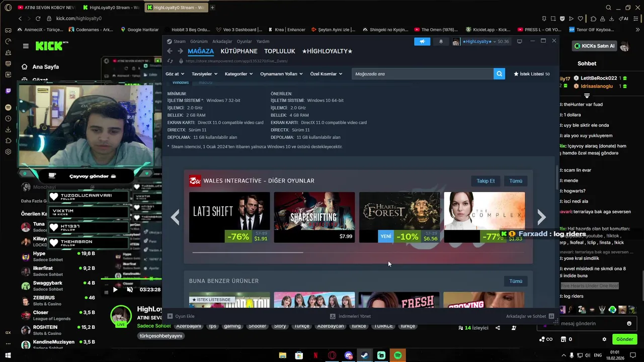Open Opera downloads icon in toolbar
The width and height of the screenshot is (644, 362).
pos(611,19)
